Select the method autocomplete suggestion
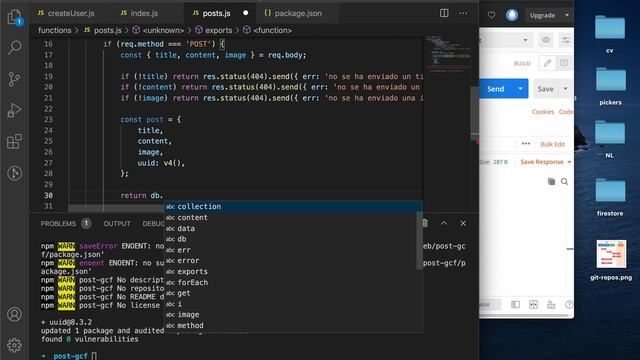The height and width of the screenshot is (360, 640). (293, 325)
